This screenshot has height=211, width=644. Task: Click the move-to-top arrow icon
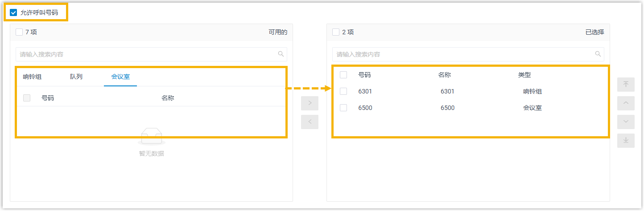click(x=626, y=85)
